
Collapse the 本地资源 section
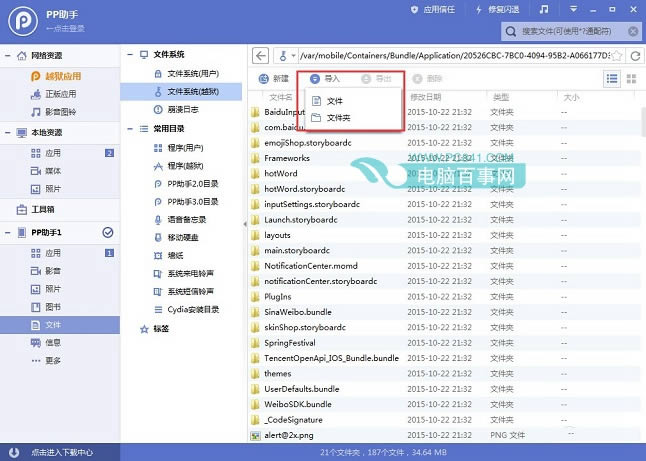click(7, 133)
